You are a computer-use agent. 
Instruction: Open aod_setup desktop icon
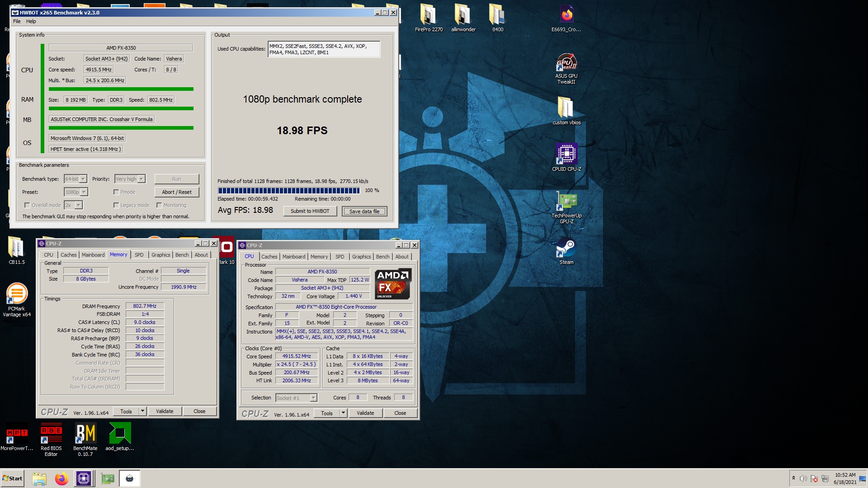120,437
